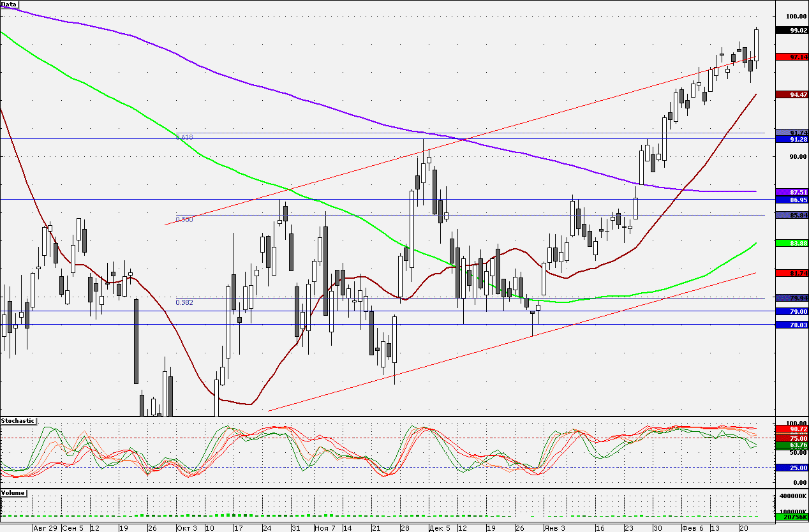Select the 17 date label on the time axis

238,528
